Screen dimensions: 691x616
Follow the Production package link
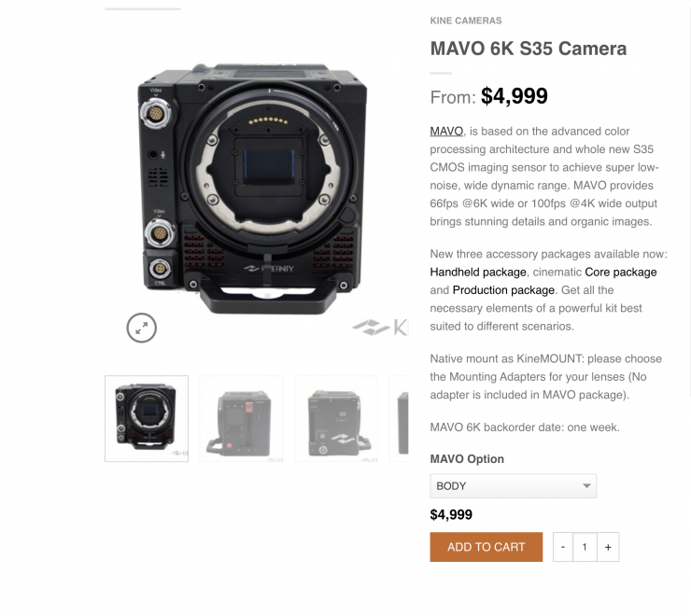point(503,290)
